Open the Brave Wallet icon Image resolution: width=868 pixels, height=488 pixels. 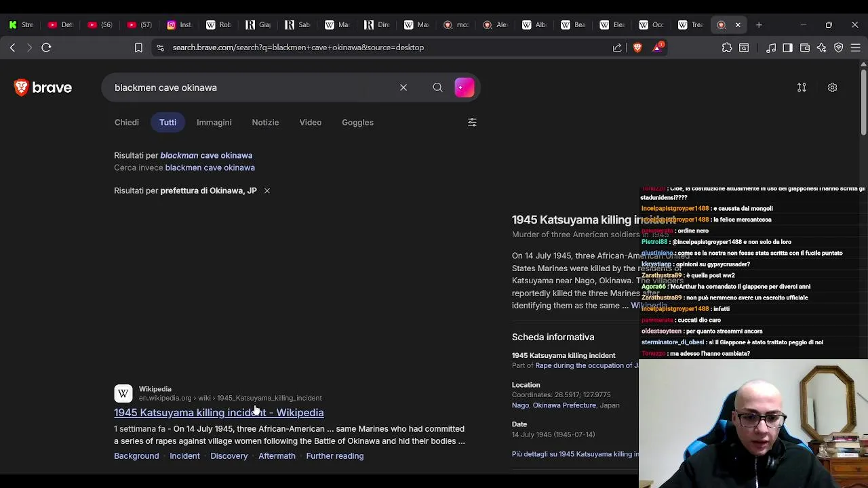coord(805,47)
